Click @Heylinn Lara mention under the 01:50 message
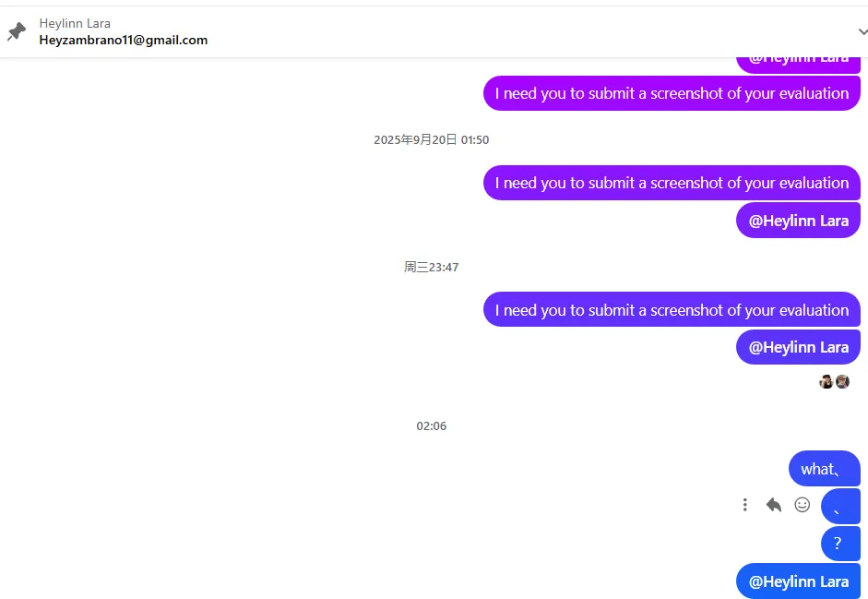This screenshot has height=599, width=868. 798,221
